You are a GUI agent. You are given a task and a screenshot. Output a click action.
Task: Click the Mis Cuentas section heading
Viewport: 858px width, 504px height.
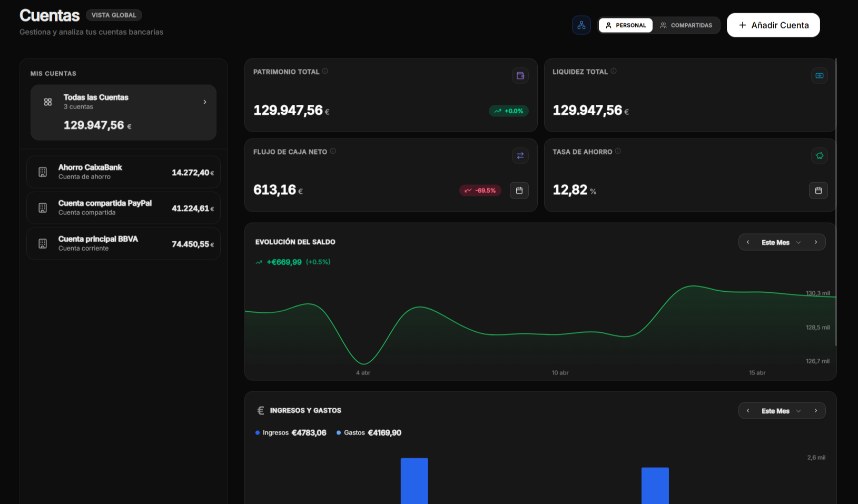(x=53, y=74)
